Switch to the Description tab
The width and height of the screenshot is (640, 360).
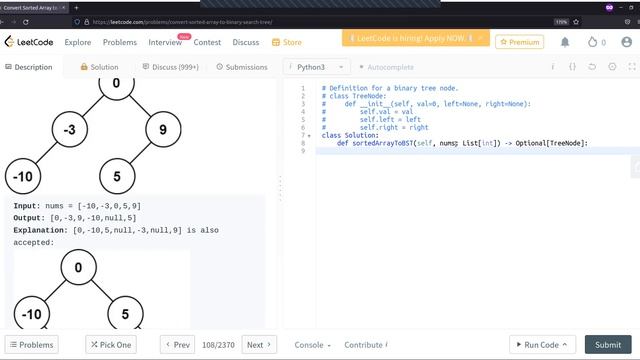point(29,67)
